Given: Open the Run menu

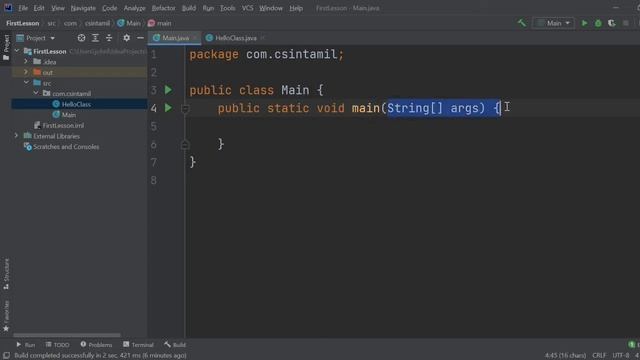Looking at the screenshot, I should [x=208, y=8].
